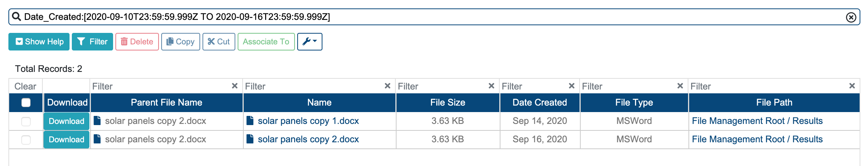Clear the File Path filter X
This screenshot has height=166, width=868.
coord(852,86)
